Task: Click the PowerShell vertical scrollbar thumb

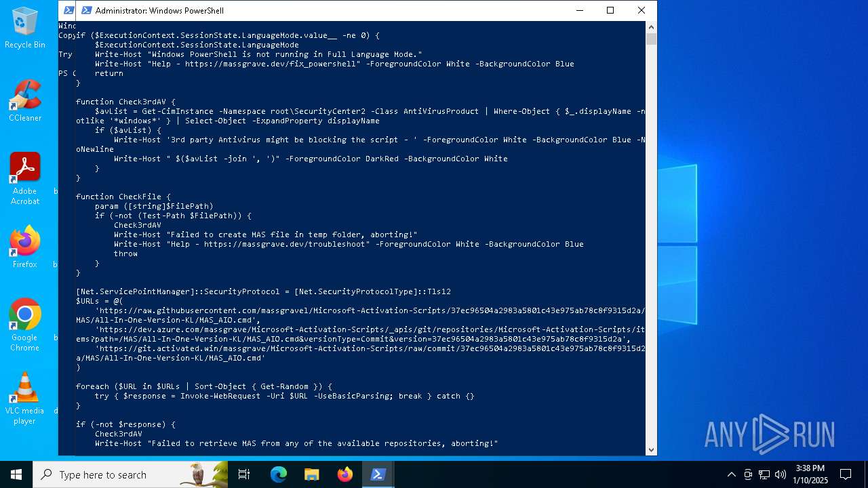Action: pyautogui.click(x=651, y=39)
